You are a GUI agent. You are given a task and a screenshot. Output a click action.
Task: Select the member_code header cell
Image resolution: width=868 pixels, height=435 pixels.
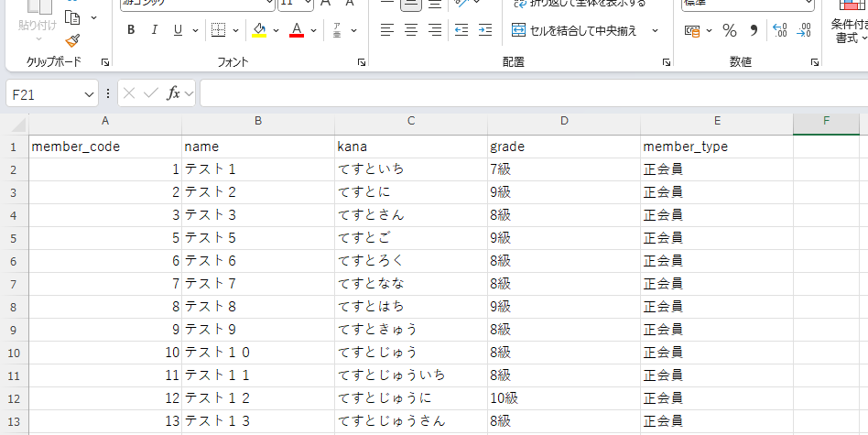coord(104,147)
